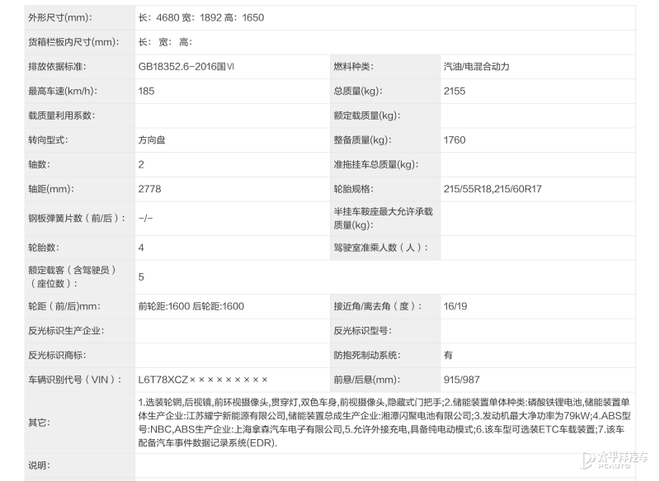The width and height of the screenshot is (660, 482).
Task: Select the value 前轮距:1600 后轮距:1600
Action: click(x=191, y=306)
